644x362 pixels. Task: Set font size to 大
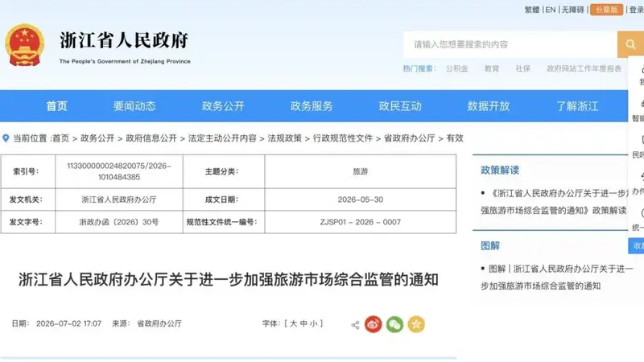[x=293, y=323]
